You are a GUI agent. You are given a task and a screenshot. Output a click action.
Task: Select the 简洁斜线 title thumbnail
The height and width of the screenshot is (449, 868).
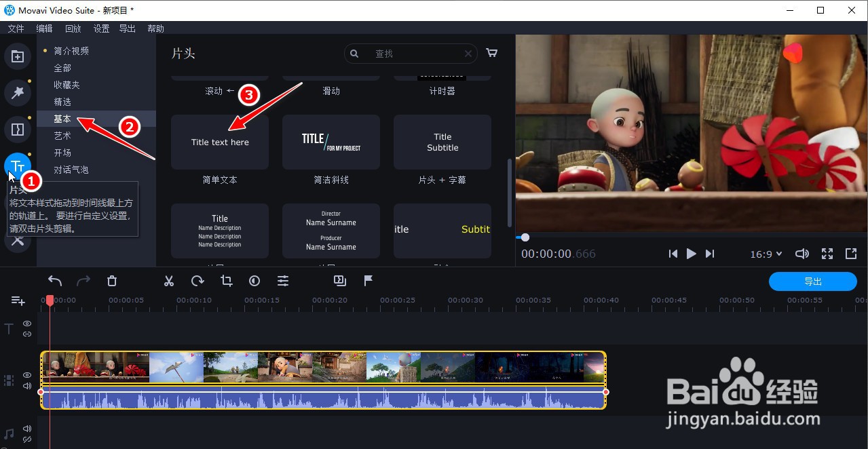coord(331,142)
